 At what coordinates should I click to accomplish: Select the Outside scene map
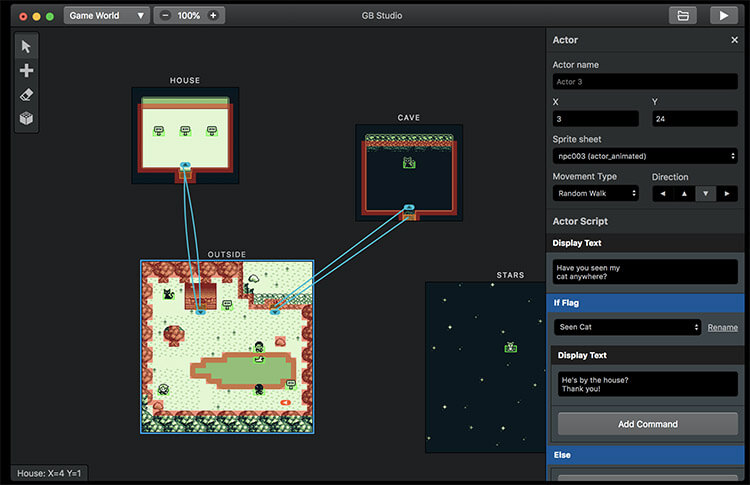click(x=227, y=347)
